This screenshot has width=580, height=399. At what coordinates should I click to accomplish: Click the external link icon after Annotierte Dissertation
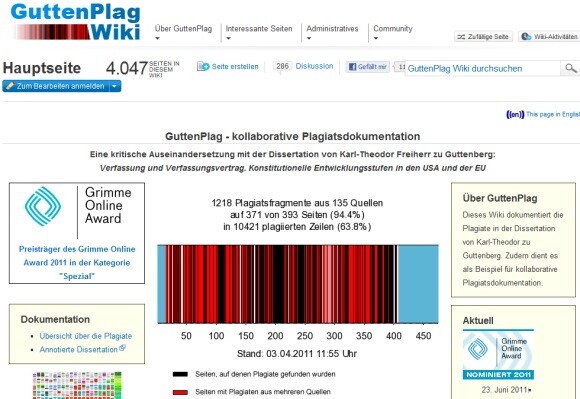click(122, 348)
